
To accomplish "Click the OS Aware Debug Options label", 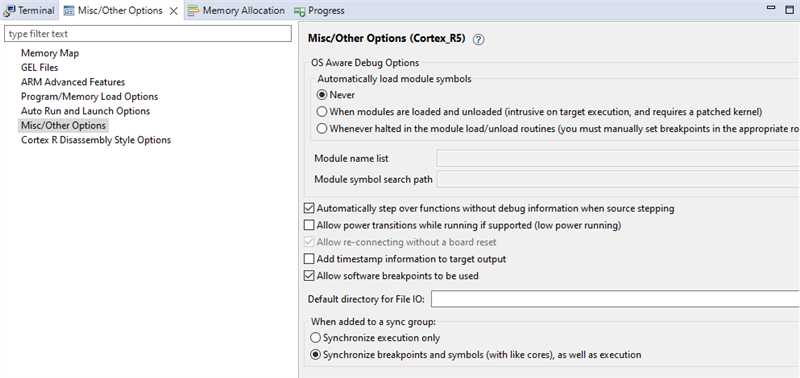I will [x=365, y=63].
